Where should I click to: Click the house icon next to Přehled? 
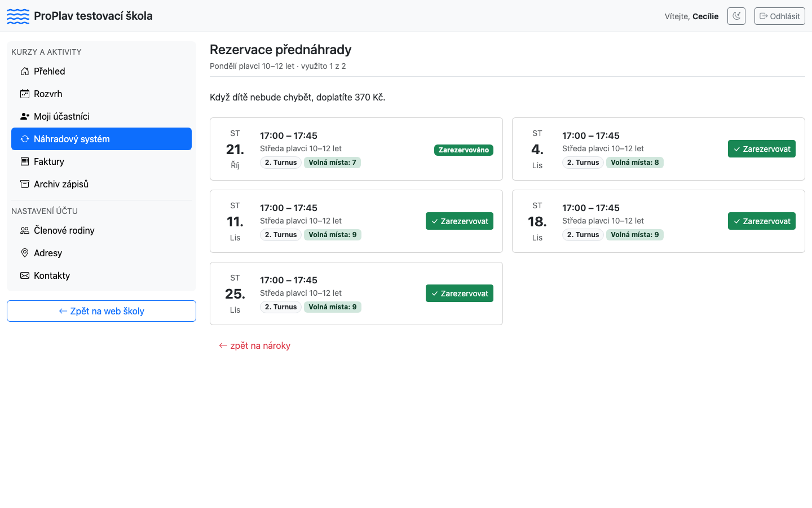pyautogui.click(x=25, y=71)
